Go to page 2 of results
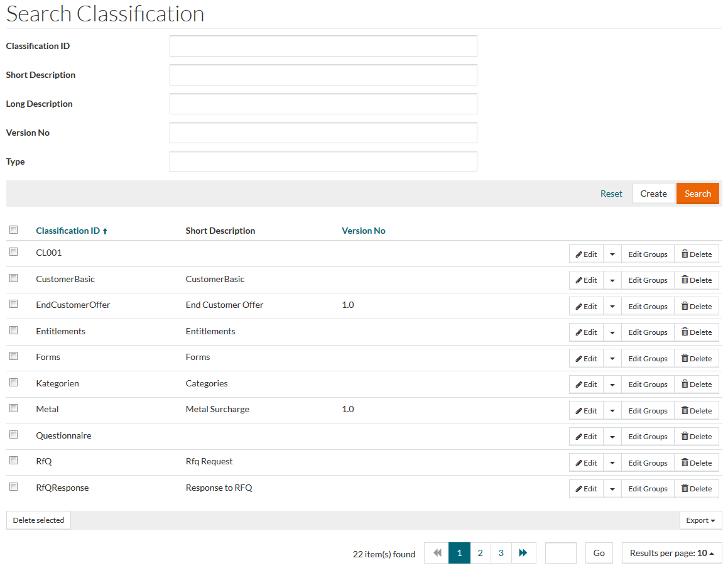 [480, 553]
